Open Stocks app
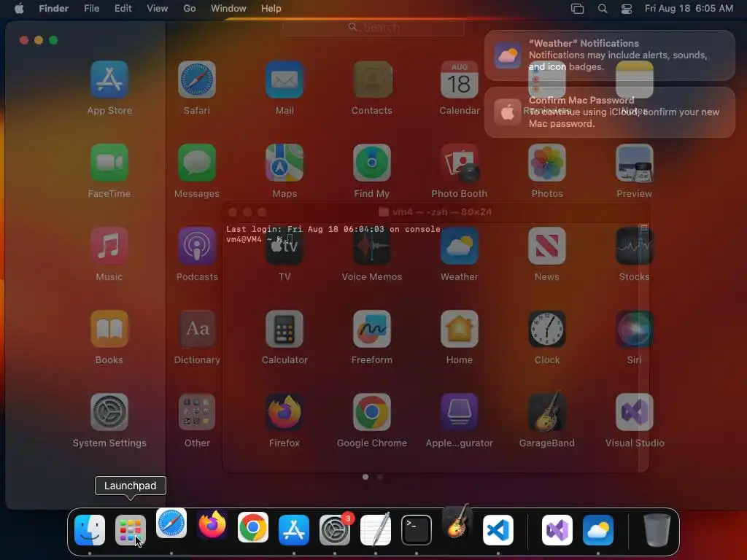The height and width of the screenshot is (560, 747). tap(635, 246)
